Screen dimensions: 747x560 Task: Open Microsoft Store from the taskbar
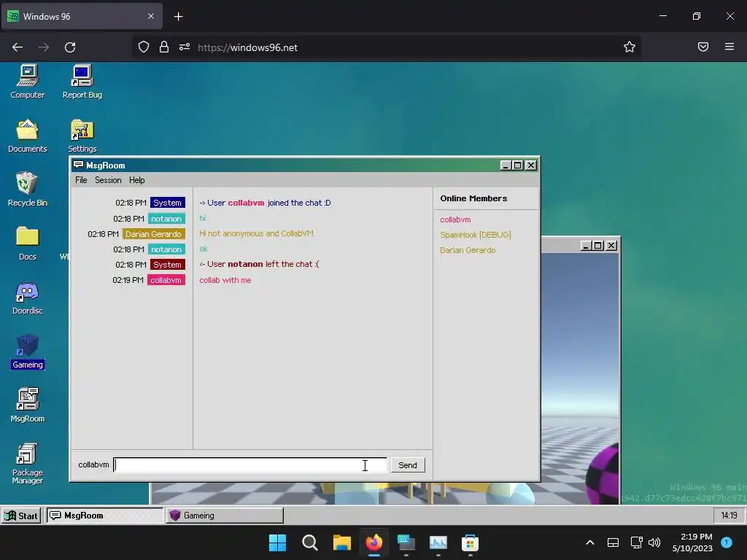pyautogui.click(x=470, y=542)
